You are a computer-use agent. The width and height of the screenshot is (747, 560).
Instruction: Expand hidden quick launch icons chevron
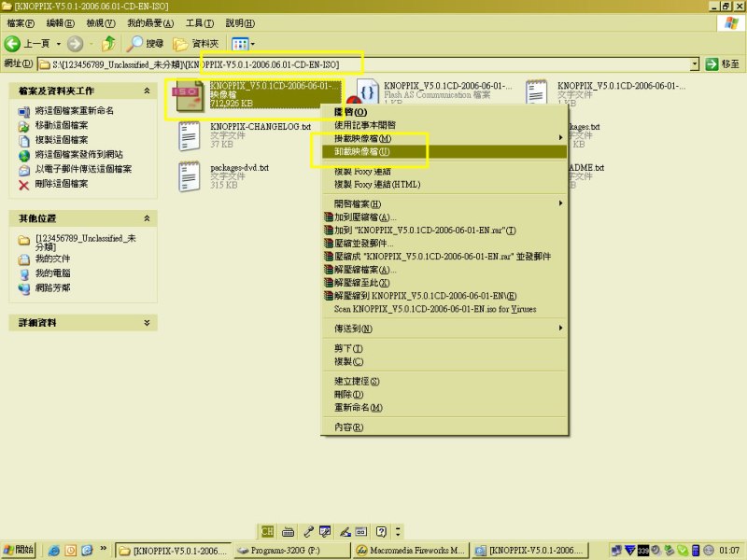click(x=103, y=548)
